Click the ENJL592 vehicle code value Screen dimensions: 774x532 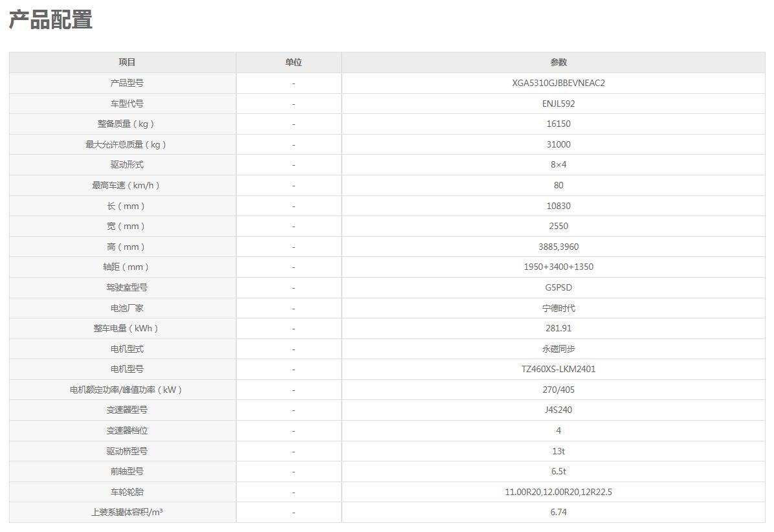(558, 104)
